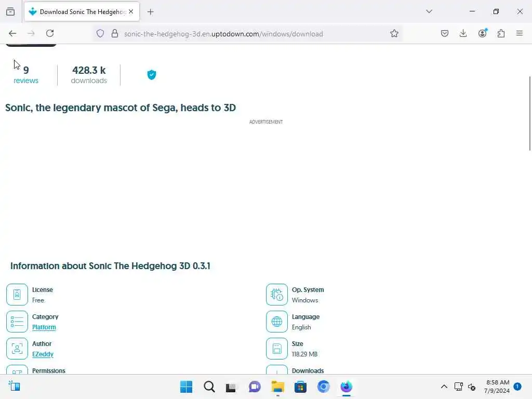The height and width of the screenshot is (399, 532).
Task: Open File Explorer from the taskbar
Action: click(x=277, y=387)
